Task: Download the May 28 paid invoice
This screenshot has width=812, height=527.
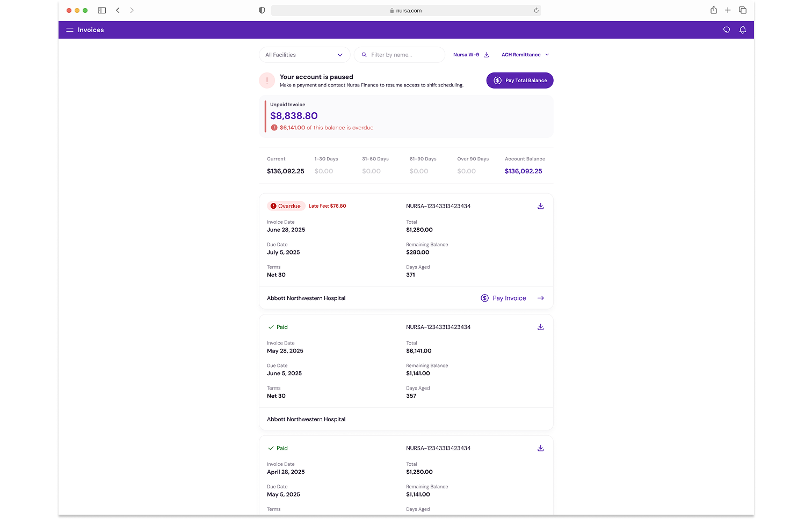Action: 541,327
